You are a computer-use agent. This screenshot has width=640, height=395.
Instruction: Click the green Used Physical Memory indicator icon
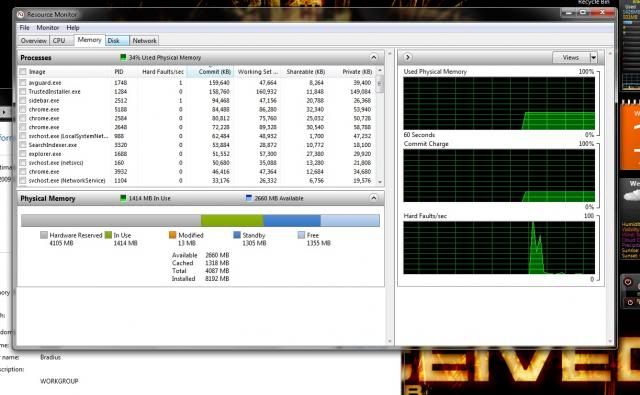pyautogui.click(x=123, y=57)
